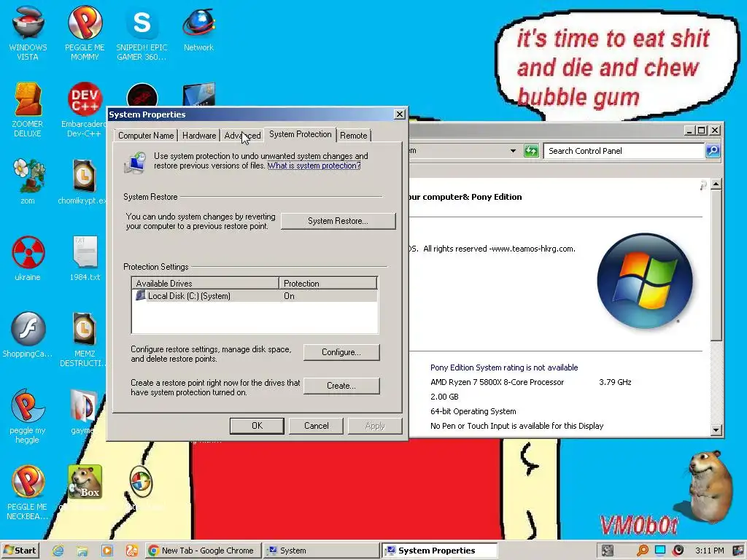Click the search magnifier button in Control Panel

point(713,151)
